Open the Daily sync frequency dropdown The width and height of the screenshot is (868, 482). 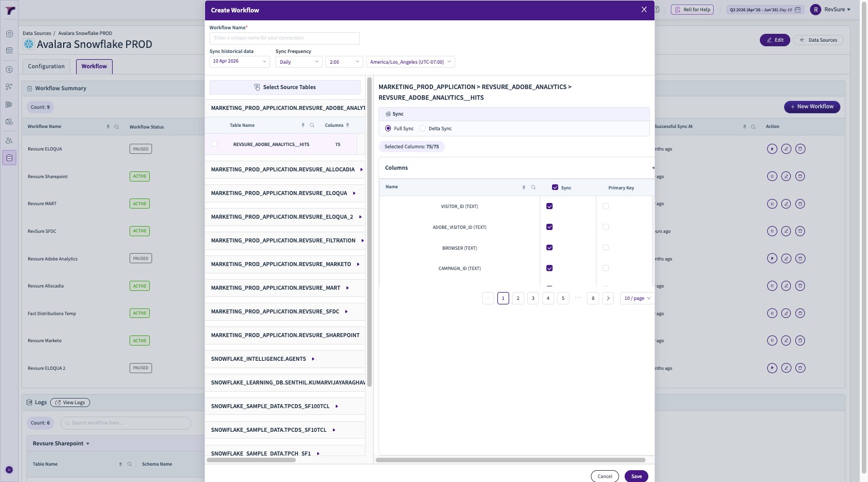[x=299, y=62]
